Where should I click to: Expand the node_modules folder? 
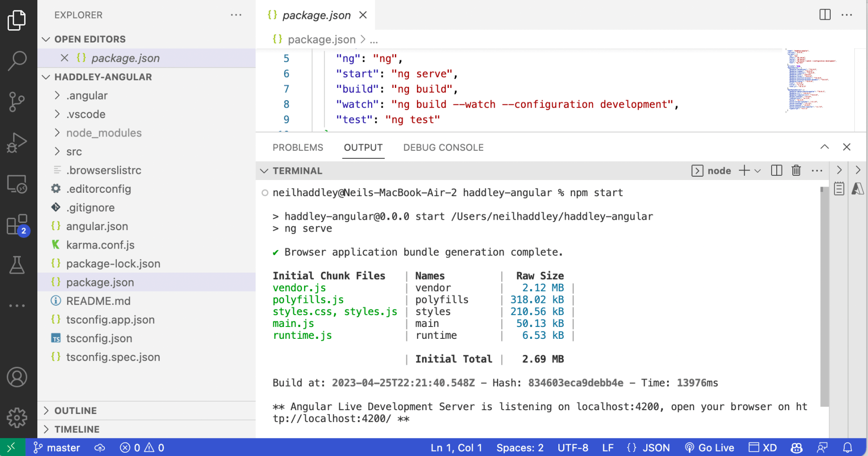pos(104,133)
